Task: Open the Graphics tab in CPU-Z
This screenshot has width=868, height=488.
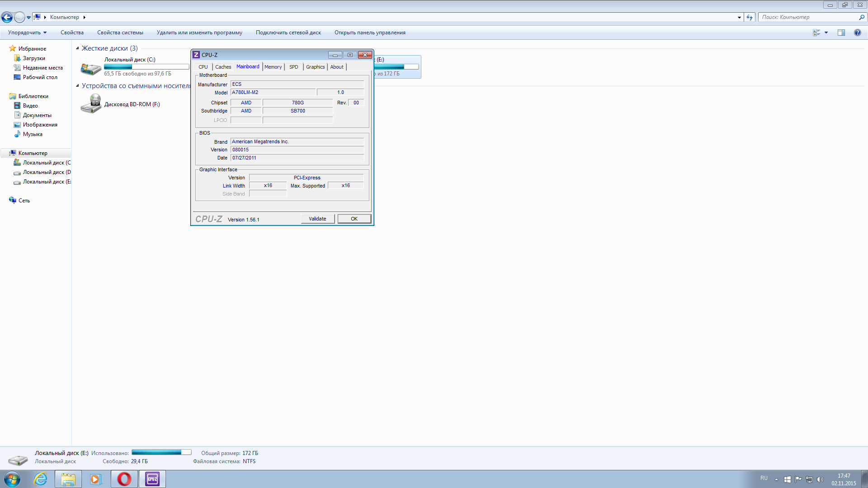Action: click(315, 67)
